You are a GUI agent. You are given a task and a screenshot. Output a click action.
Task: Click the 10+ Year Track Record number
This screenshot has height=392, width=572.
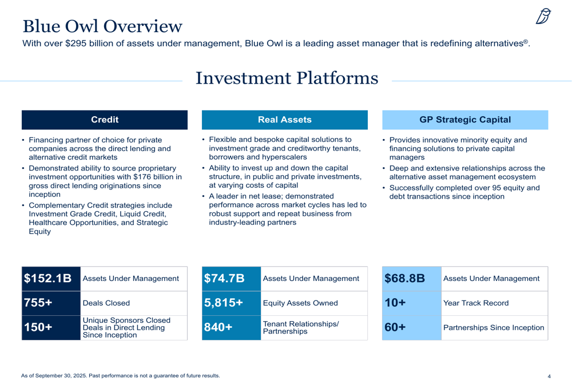[395, 303]
